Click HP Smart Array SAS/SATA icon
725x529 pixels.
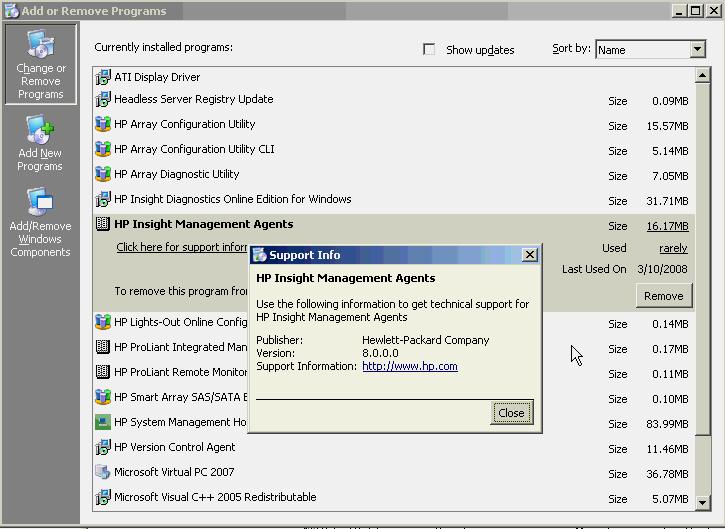tap(103, 397)
